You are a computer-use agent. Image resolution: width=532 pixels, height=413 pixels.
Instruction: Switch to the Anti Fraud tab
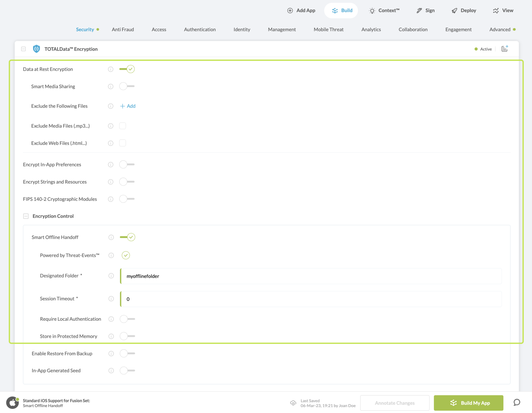point(123,29)
